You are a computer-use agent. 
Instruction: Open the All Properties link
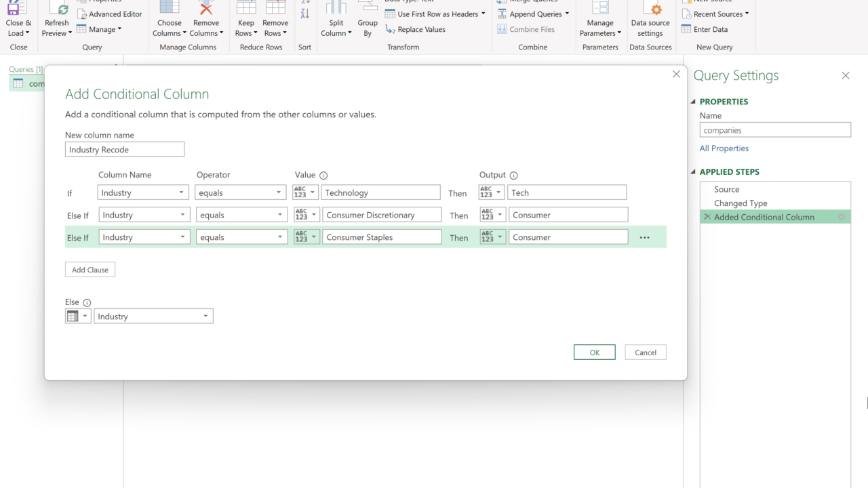(x=724, y=148)
